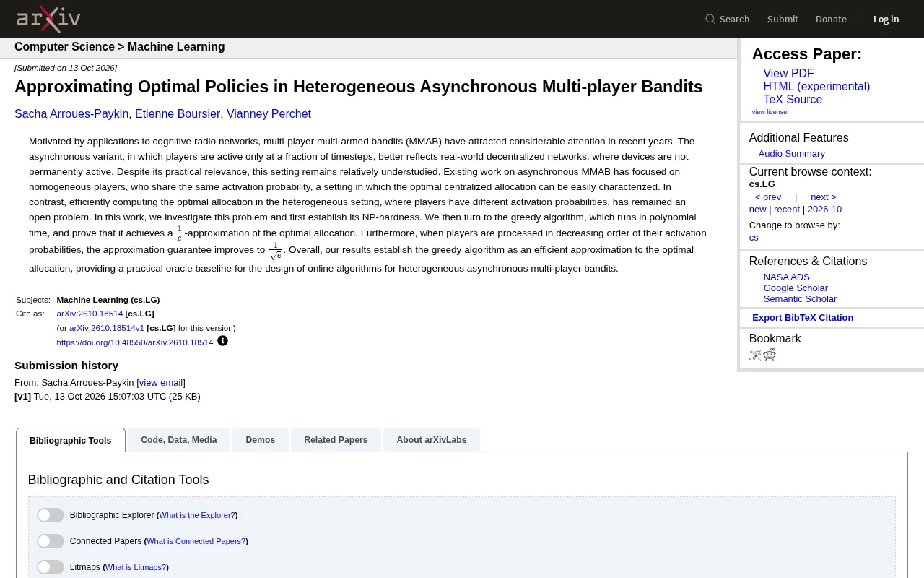Download the TeX Source
The height and width of the screenshot is (578, 924).
coord(793,100)
